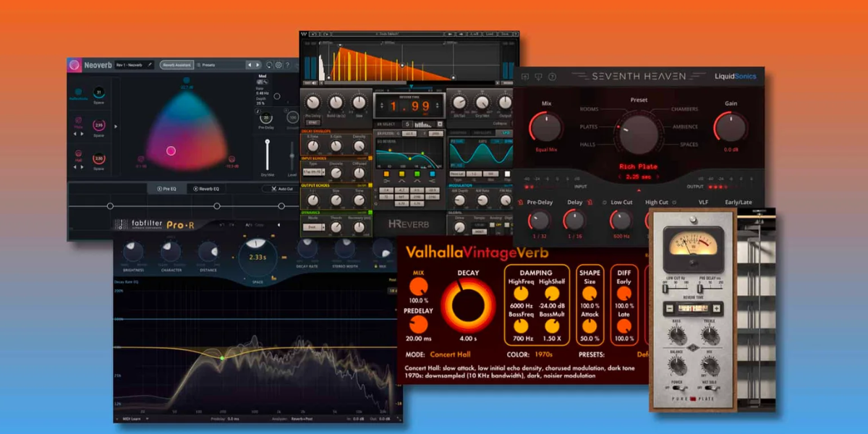This screenshot has height=434, width=868.
Task: Toggle the Low Cut enable dot in Seventh Heaven
Action: [x=605, y=203]
